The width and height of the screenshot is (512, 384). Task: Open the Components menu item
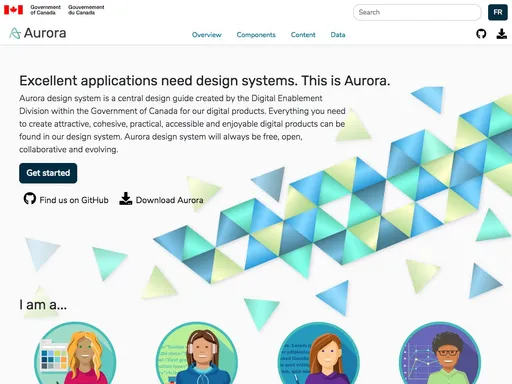click(x=256, y=35)
